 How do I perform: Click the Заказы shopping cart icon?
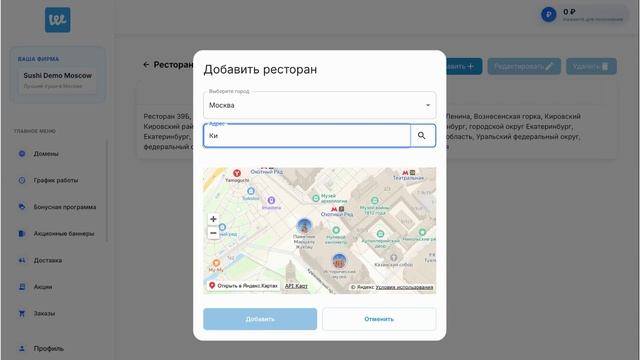(x=22, y=313)
